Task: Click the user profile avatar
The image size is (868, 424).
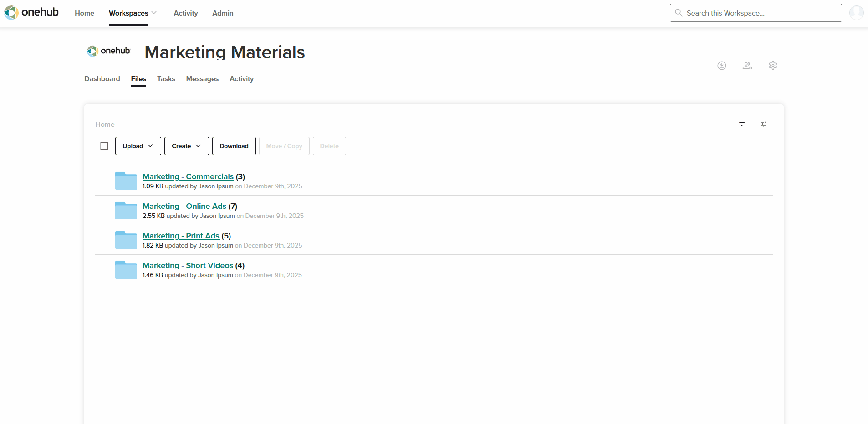Action: (856, 13)
